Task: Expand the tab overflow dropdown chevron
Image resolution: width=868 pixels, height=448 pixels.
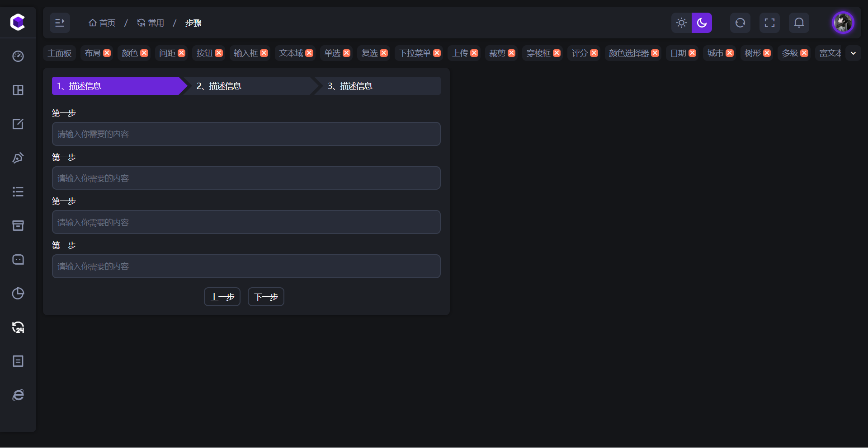Action: pos(853,53)
